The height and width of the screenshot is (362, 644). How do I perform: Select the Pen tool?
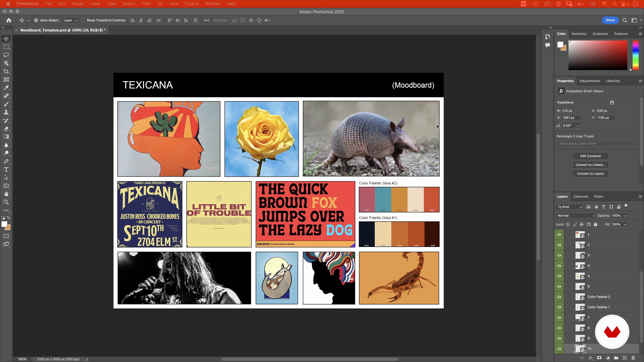[x=6, y=161]
